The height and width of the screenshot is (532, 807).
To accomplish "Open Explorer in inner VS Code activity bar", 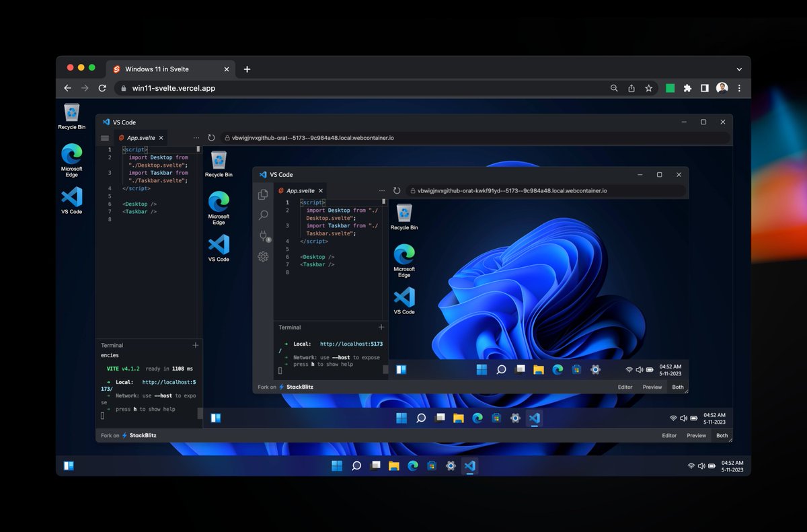I will click(x=263, y=194).
